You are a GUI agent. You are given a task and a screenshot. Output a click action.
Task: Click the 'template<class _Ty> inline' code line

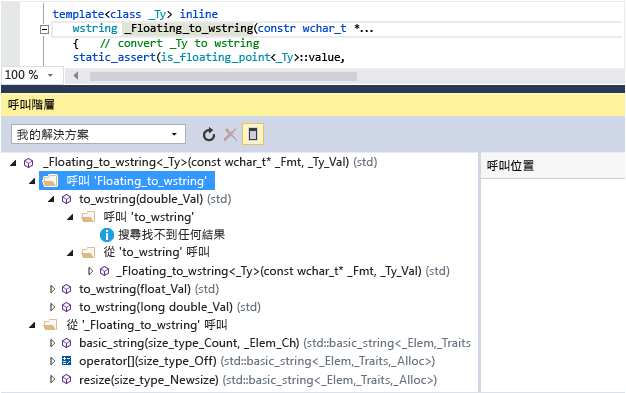click(x=135, y=14)
